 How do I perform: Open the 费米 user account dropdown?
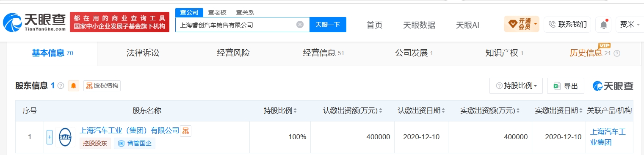[x=630, y=25]
